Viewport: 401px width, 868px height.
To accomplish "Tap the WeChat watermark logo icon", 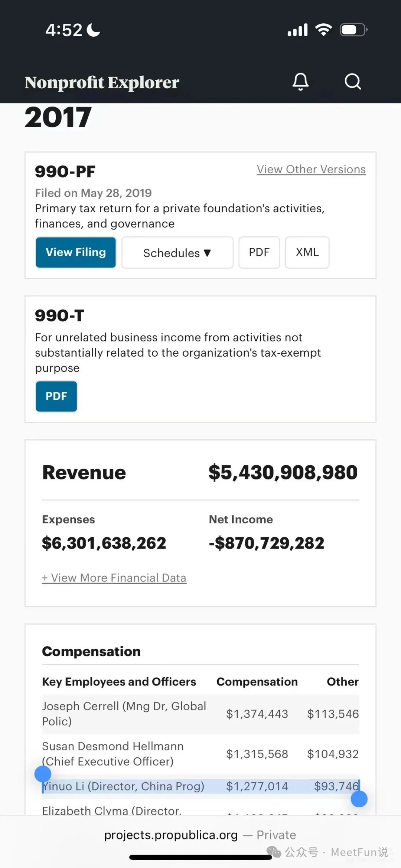I will 274,852.
